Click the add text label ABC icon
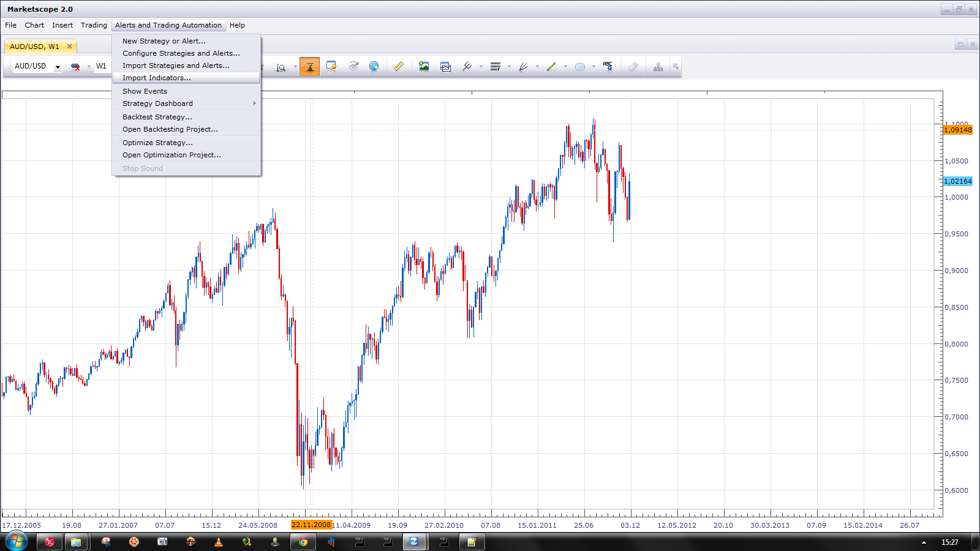This screenshot has height=551, width=980. coord(608,66)
